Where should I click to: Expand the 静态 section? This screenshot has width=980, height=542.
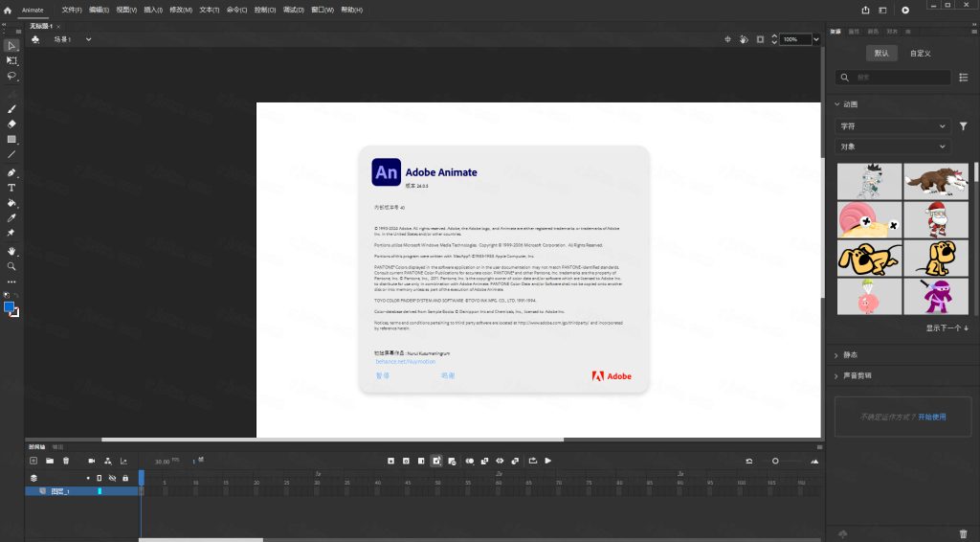coord(852,355)
